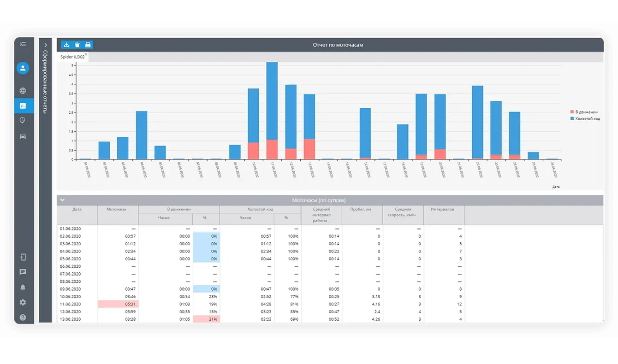Open settings gear in the sidebar
618x364 pixels.
coord(23,303)
